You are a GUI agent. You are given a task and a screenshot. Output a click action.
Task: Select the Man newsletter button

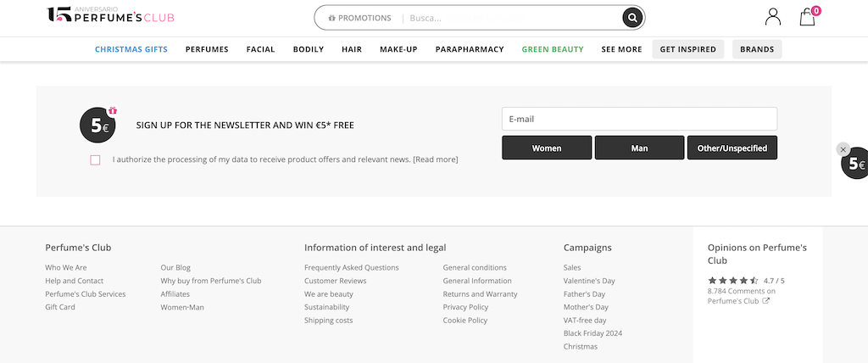[639, 148]
